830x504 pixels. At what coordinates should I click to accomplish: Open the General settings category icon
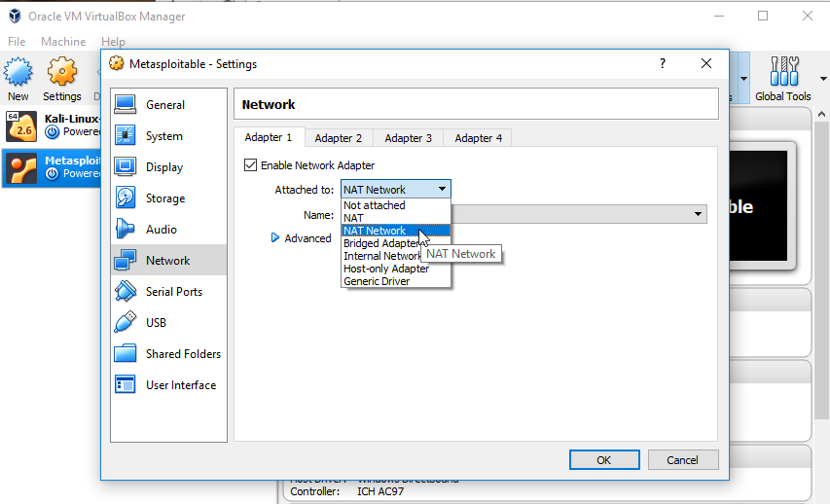click(126, 104)
